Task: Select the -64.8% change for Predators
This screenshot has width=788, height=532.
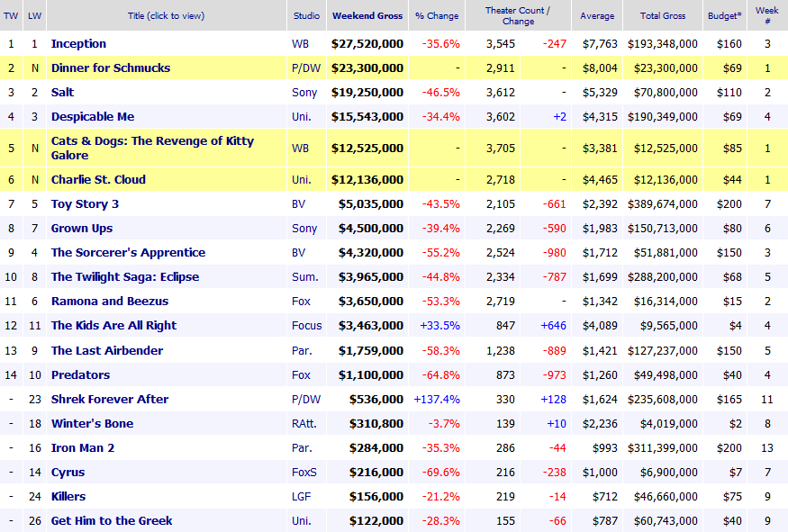Action: click(x=440, y=374)
